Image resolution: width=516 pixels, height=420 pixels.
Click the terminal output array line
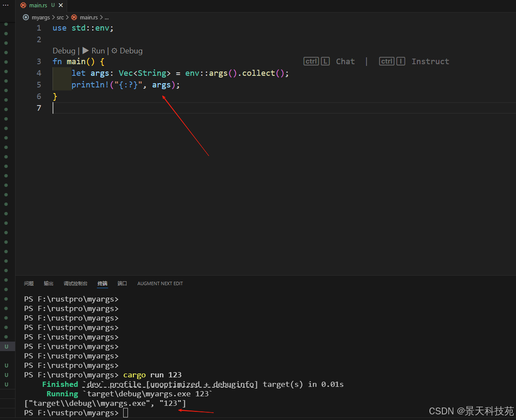105,403
